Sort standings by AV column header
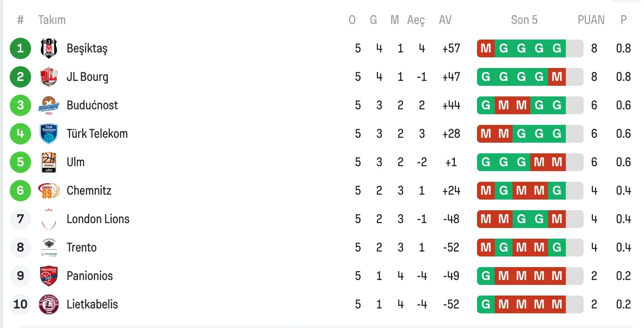This screenshot has width=644, height=328. (x=445, y=20)
